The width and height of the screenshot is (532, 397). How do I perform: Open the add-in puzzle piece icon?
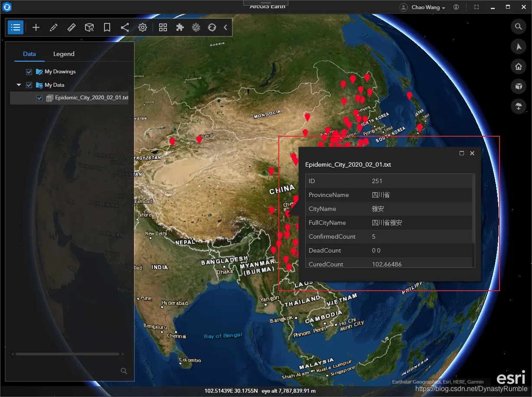pyautogui.click(x=180, y=27)
